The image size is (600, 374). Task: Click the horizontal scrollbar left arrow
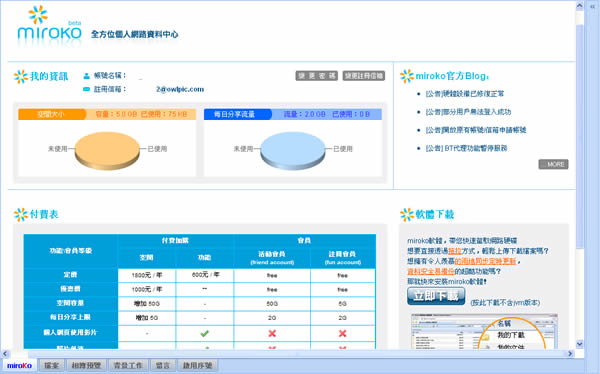point(5,353)
